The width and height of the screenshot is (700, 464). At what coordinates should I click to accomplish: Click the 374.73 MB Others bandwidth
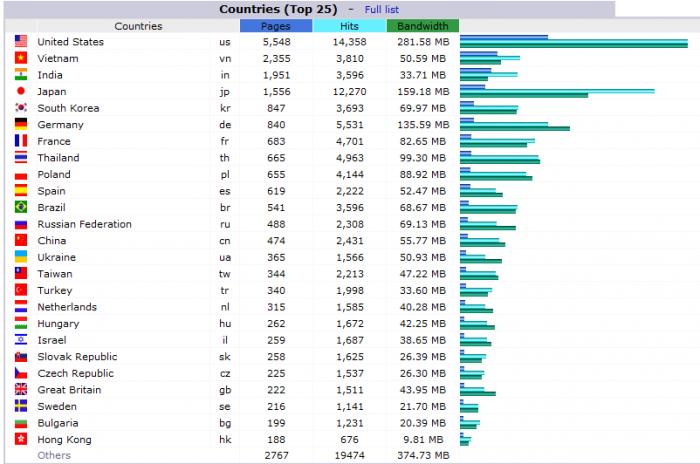click(423, 455)
